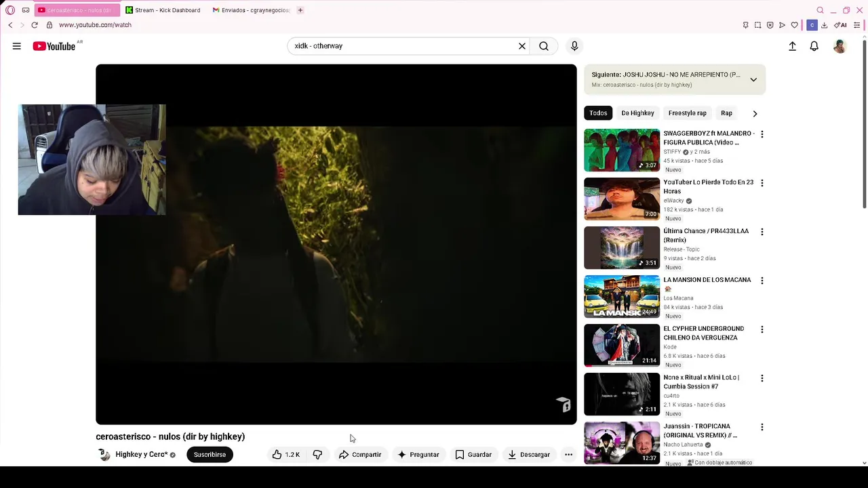Open the YouTube hamburger guide menu

click(x=17, y=46)
